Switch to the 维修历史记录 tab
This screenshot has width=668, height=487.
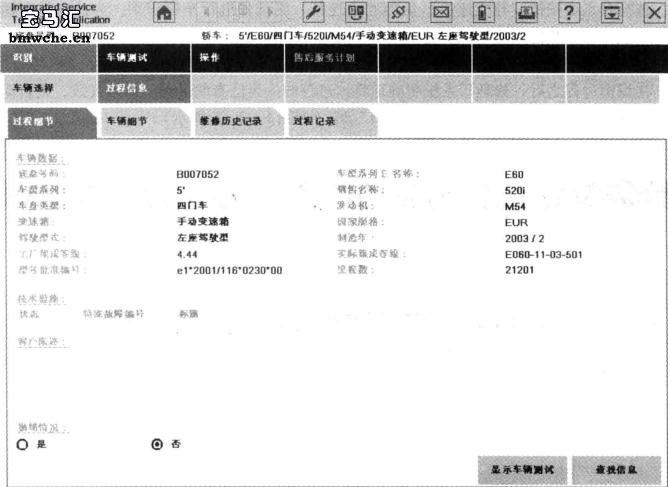click(x=239, y=122)
